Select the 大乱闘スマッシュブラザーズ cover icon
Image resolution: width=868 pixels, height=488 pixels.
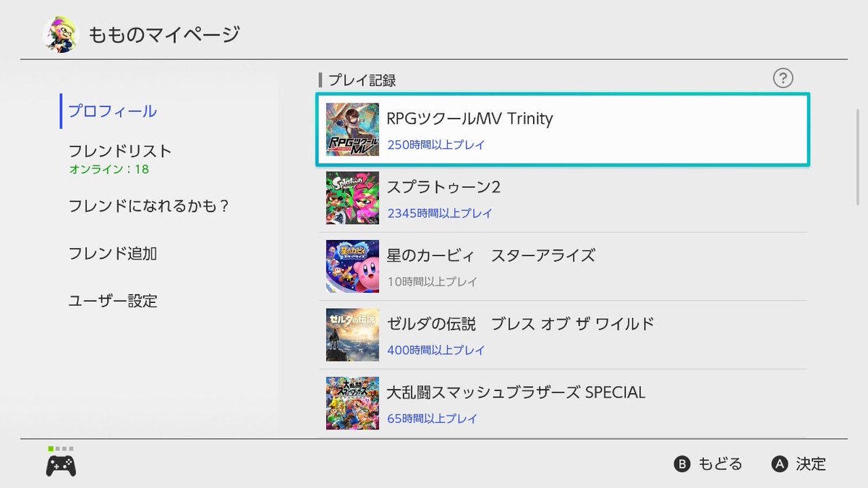(352, 403)
